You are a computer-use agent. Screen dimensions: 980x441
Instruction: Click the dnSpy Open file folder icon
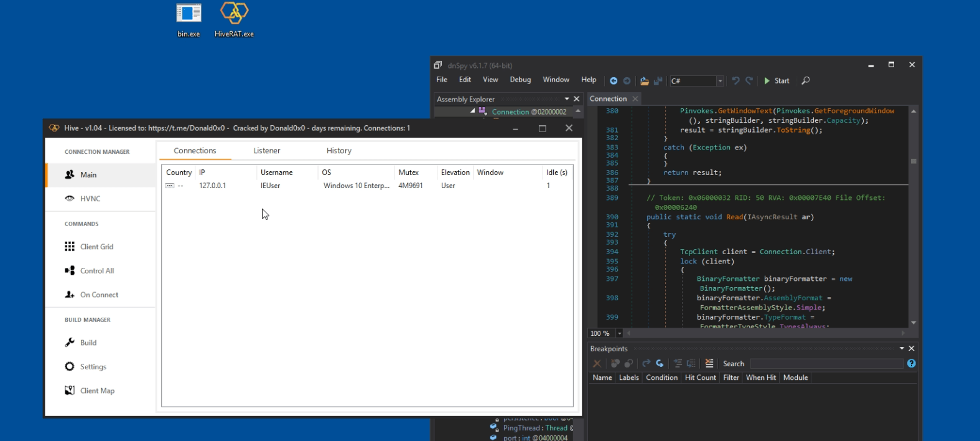645,81
